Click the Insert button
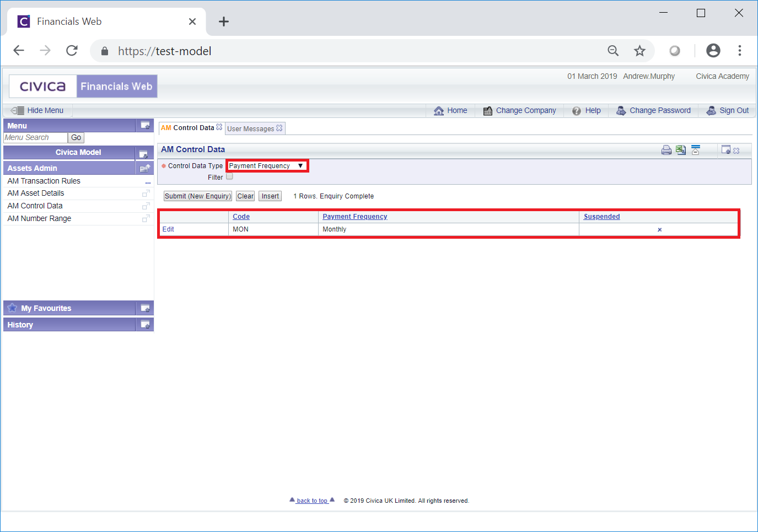Screen dimensions: 758x532 (270, 196)
